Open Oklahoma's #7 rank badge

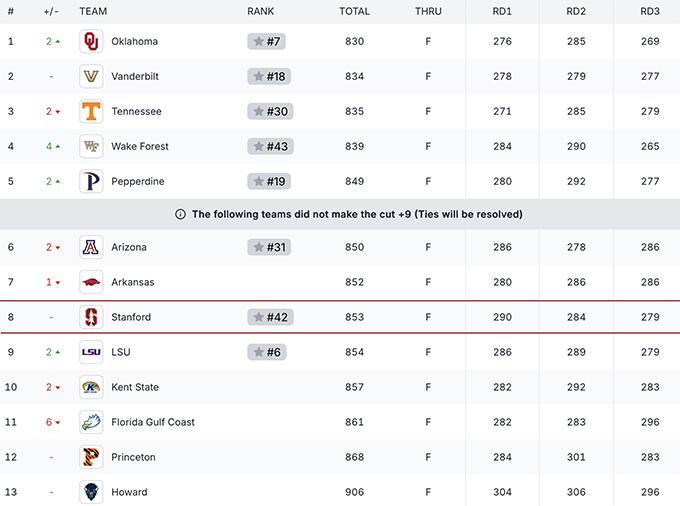point(266,41)
